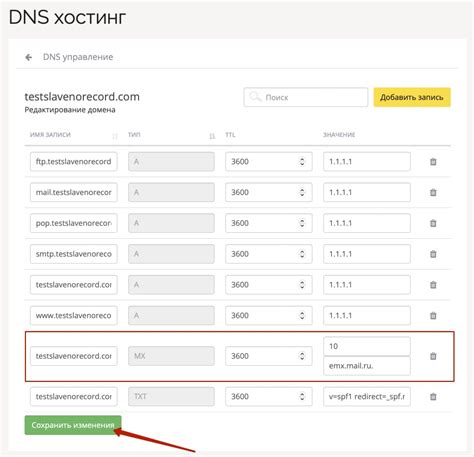The width and height of the screenshot is (474, 457).
Task: Adjust the TTL stepper in the smtp row
Action: click(x=302, y=254)
